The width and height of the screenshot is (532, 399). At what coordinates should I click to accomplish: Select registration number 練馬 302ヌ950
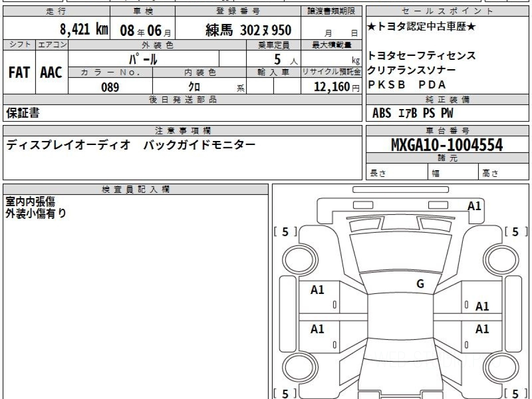coord(248,30)
